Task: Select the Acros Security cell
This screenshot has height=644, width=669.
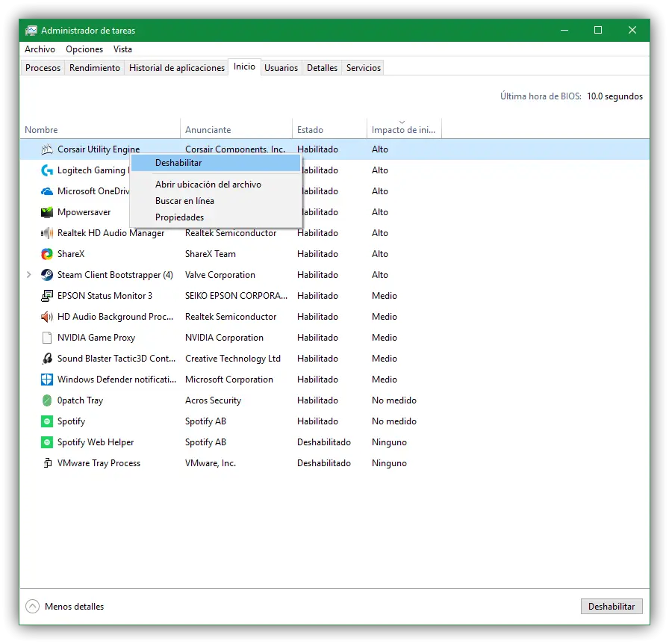Action: [214, 400]
